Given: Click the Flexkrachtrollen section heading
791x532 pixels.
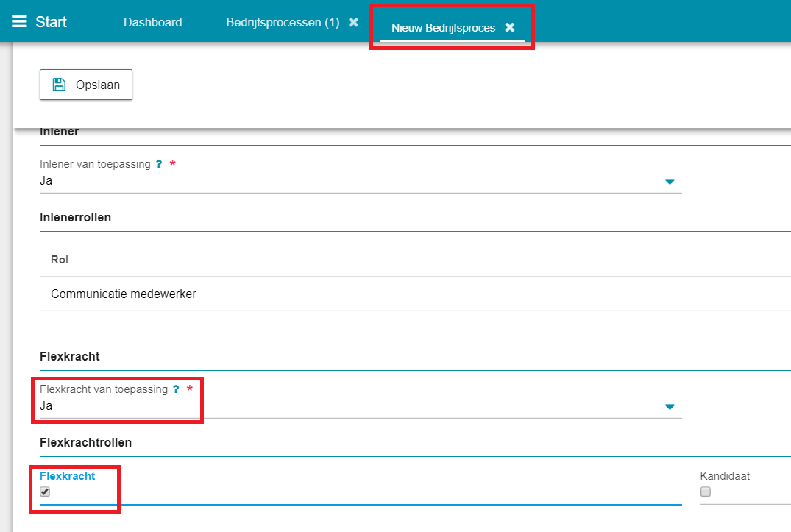Looking at the screenshot, I should (86, 442).
